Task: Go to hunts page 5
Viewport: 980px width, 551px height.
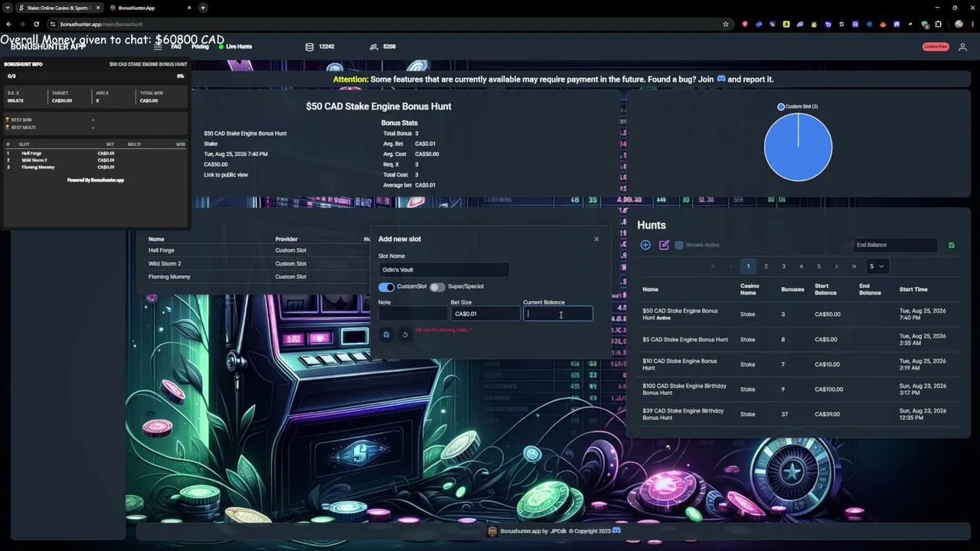Action: 818,266
